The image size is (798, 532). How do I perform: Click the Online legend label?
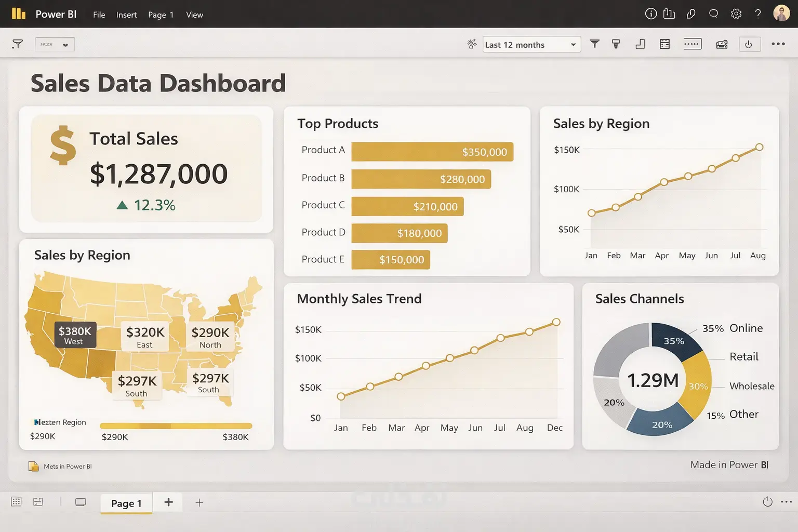[x=746, y=328]
